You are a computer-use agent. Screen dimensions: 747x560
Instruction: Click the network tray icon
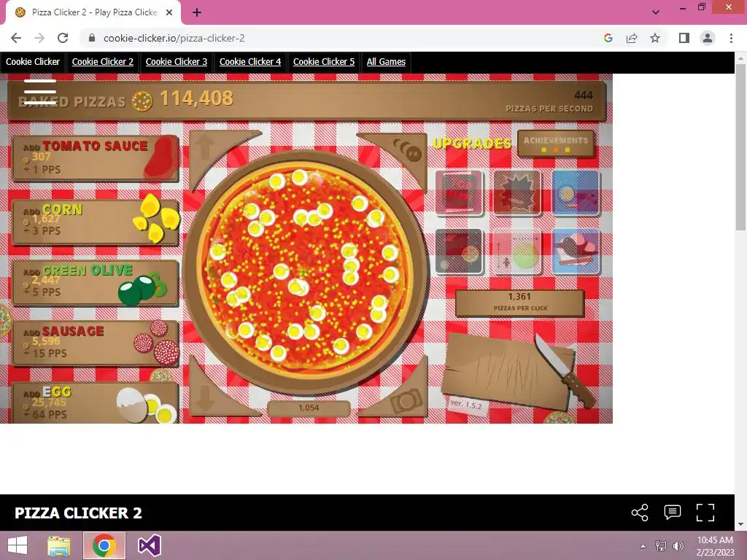(x=661, y=545)
